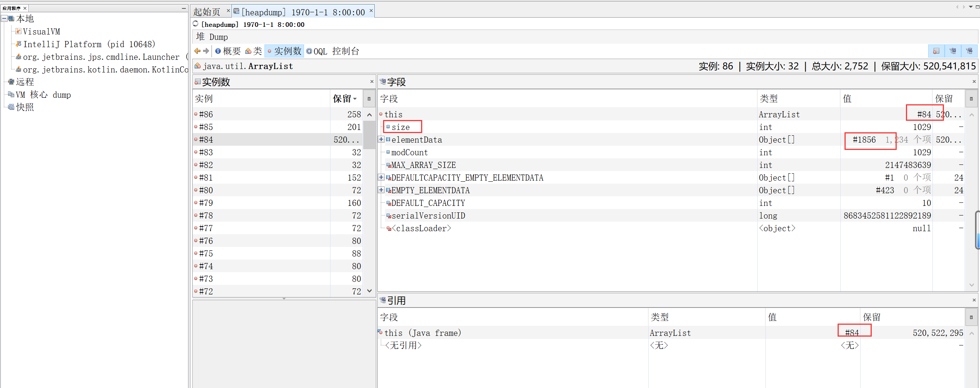Open the 实例数 instances view
Viewport: 980px width, 388px height.
[x=284, y=51]
